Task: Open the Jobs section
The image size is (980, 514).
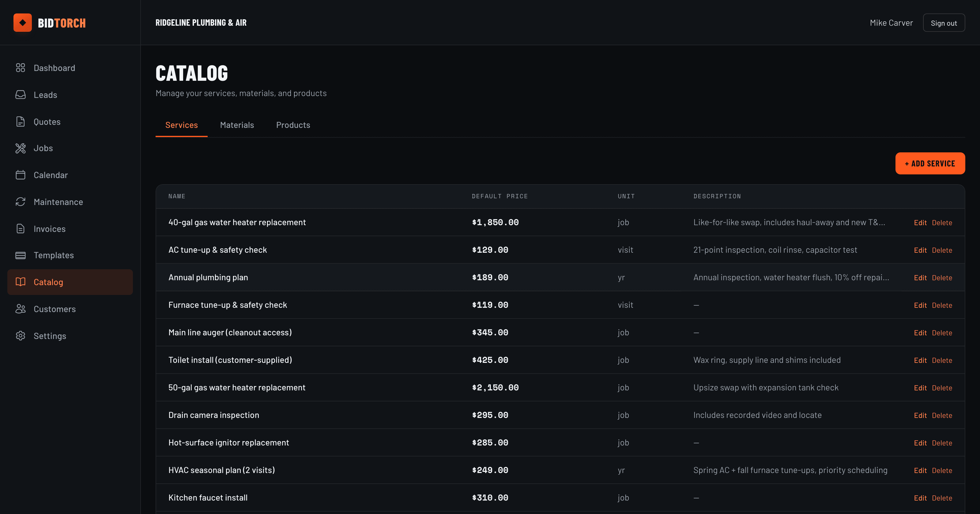Action: tap(70, 148)
